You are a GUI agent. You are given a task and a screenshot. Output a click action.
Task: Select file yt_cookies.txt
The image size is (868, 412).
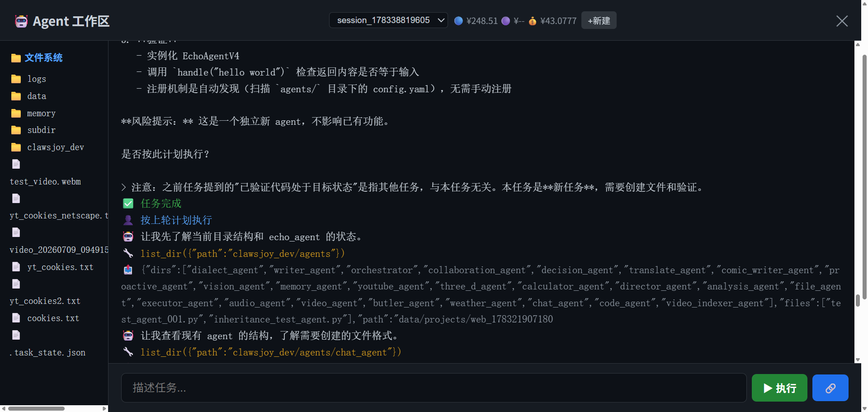60,267
